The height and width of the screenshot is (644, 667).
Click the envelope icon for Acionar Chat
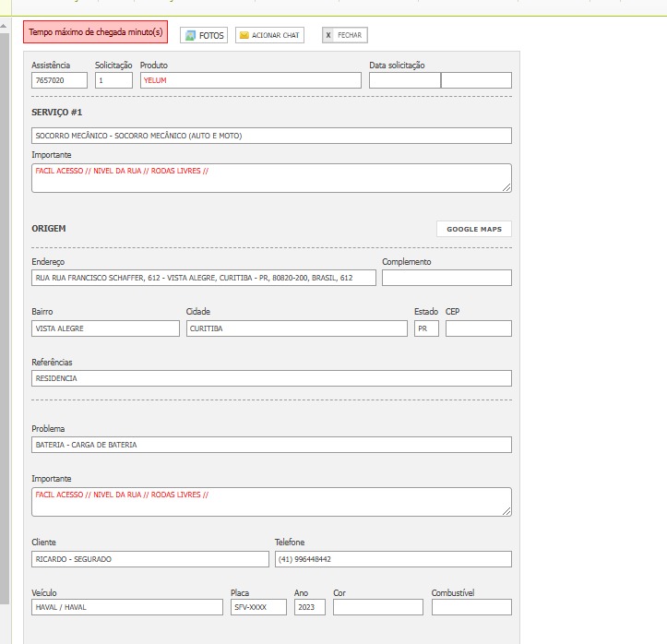click(x=244, y=35)
